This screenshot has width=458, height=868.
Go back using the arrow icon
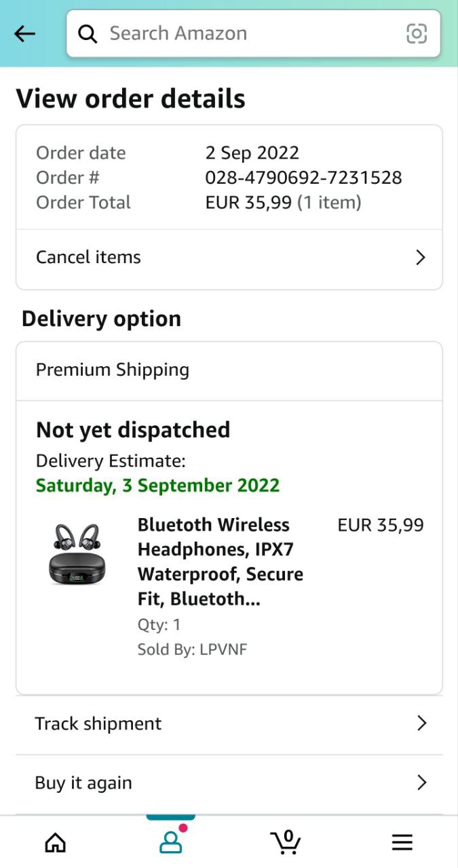pos(24,33)
